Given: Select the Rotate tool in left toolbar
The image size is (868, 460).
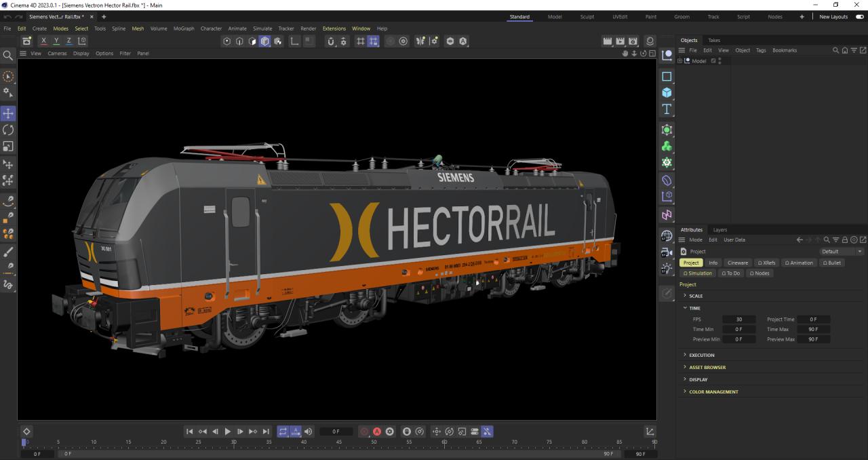Looking at the screenshot, I should (8, 130).
